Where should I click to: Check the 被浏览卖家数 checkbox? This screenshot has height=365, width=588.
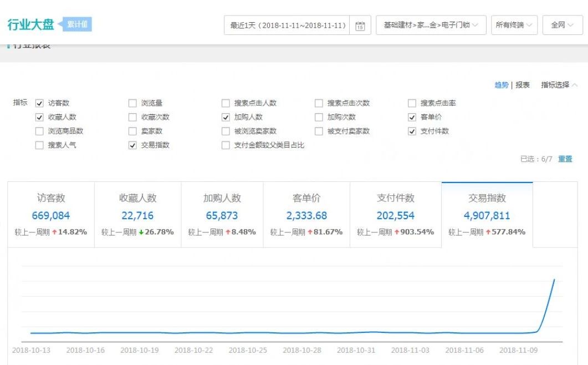pos(226,131)
